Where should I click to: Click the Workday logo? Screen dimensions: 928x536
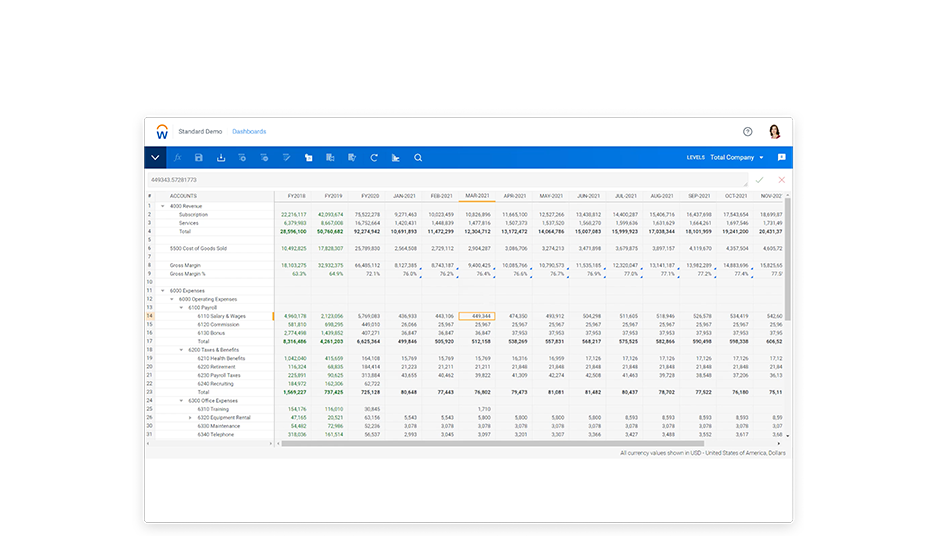[x=162, y=132]
